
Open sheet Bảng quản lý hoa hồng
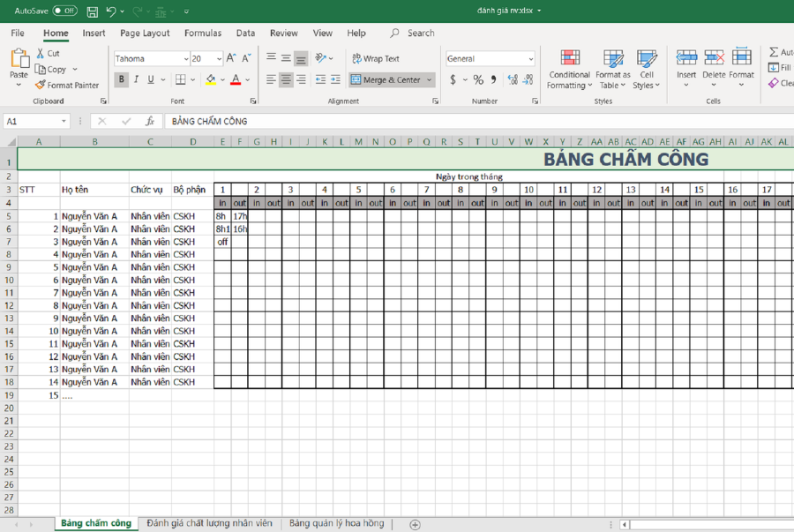pyautogui.click(x=337, y=523)
